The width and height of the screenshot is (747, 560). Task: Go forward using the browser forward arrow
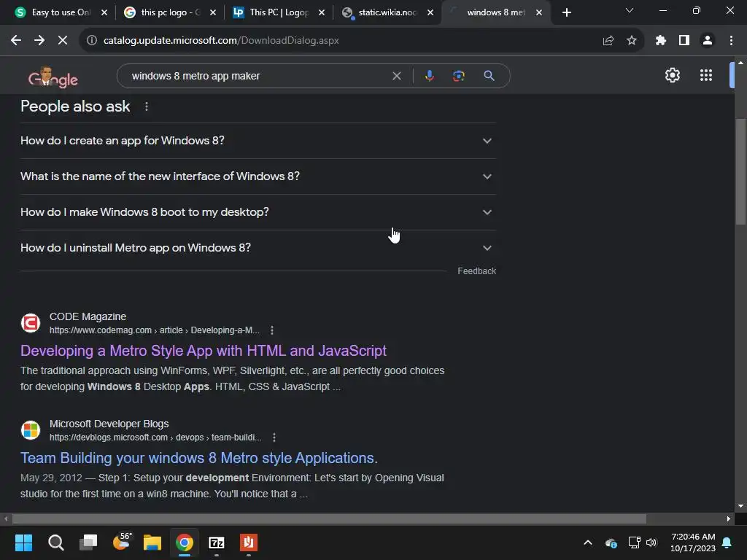pyautogui.click(x=39, y=41)
